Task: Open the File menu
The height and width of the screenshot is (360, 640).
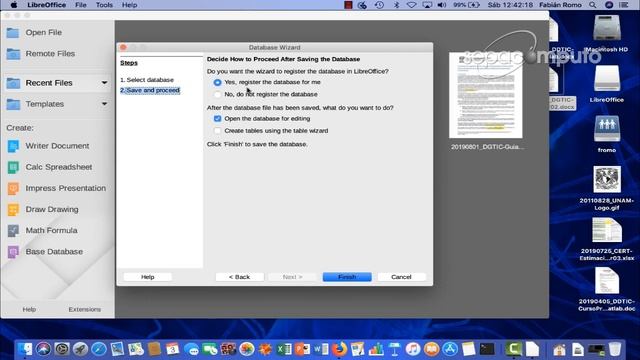Action: tap(80, 5)
